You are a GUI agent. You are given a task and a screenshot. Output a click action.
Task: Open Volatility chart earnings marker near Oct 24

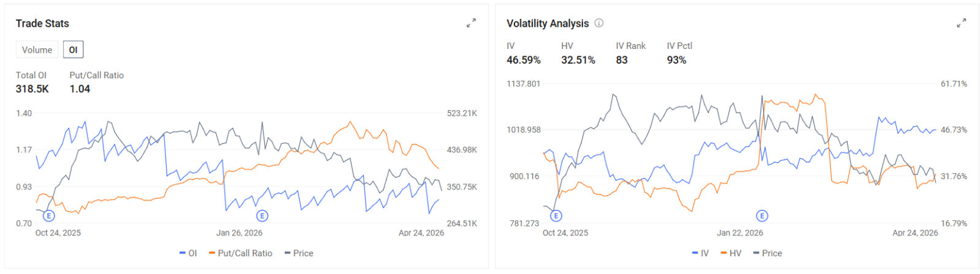556,216
